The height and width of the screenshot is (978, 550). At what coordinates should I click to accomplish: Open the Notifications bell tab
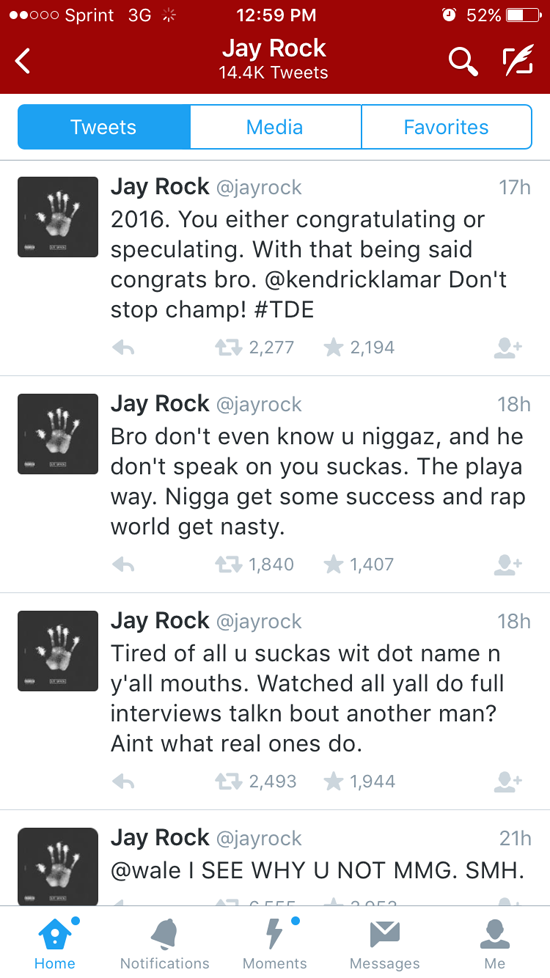click(165, 944)
